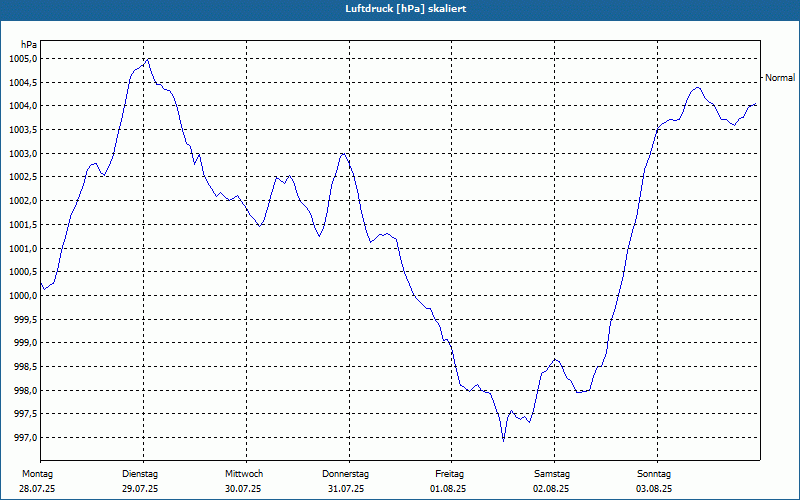Click the 997,5 axis value
The height and width of the screenshot is (500, 800).
click(x=25, y=414)
